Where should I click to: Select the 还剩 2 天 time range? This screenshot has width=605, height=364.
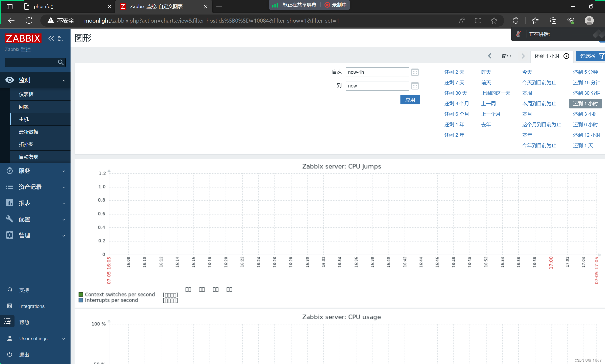[x=454, y=72]
